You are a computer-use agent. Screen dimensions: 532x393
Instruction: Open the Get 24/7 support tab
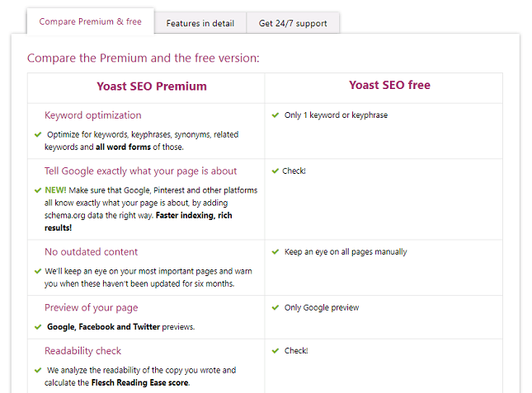click(x=293, y=23)
